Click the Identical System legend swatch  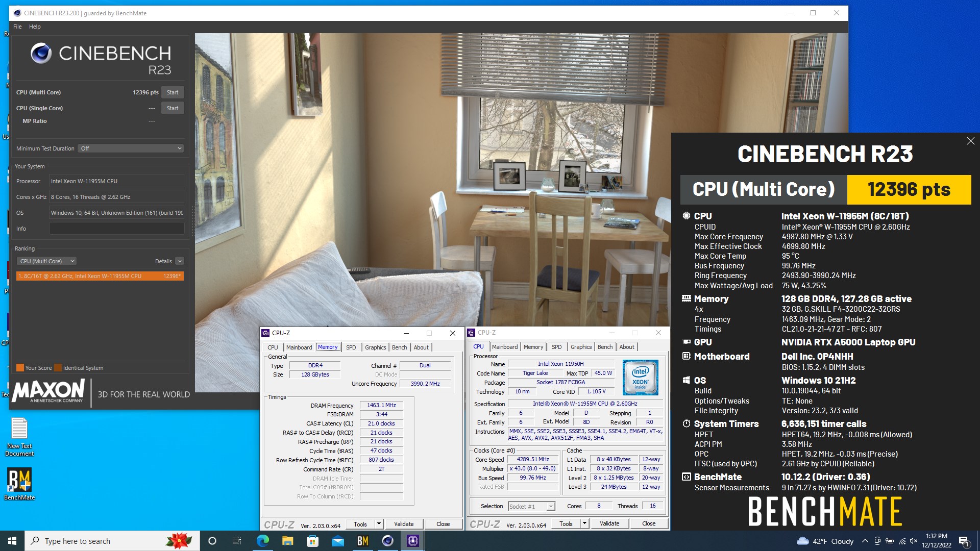click(58, 368)
